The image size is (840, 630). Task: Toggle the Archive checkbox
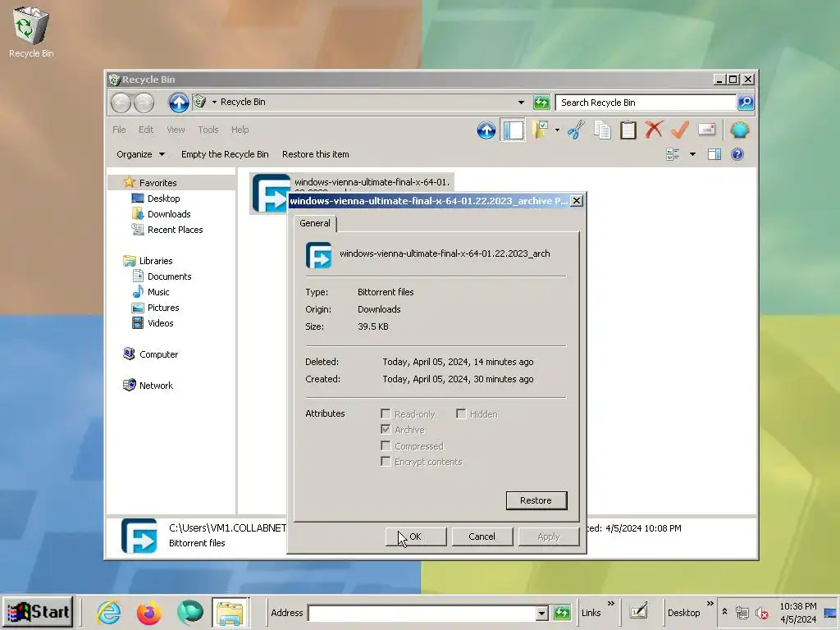point(386,429)
